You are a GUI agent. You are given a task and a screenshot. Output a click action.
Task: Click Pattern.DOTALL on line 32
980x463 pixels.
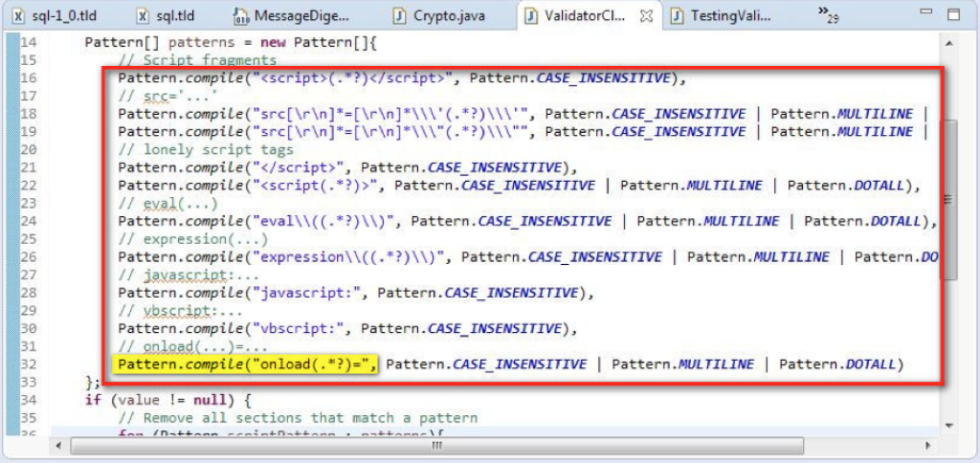[837, 364]
